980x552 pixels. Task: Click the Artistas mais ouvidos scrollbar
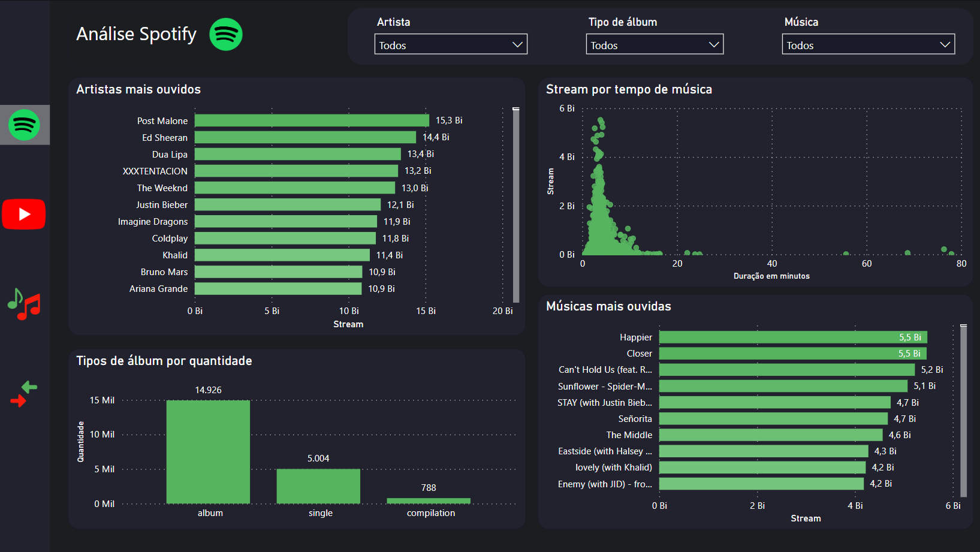click(516, 205)
